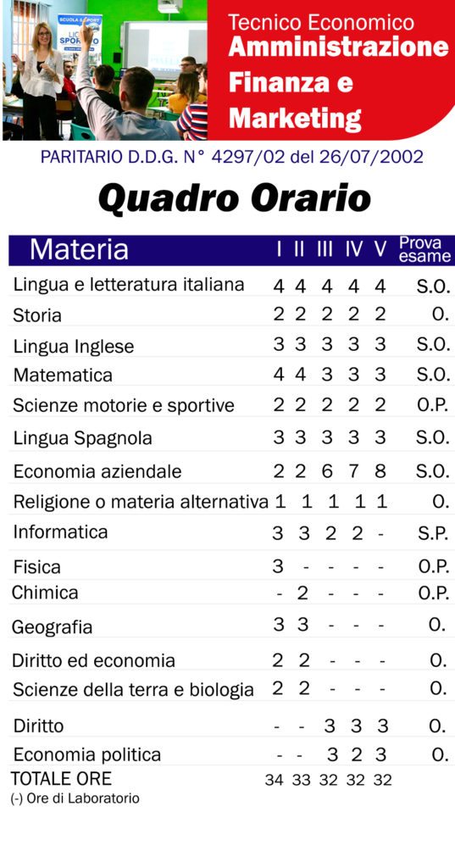Select Scienze motorie e sportive row
This screenshot has height=868, width=455.
coord(231,405)
